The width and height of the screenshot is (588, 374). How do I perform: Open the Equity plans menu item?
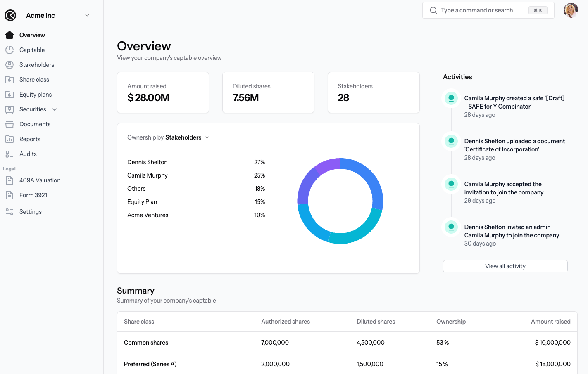pyautogui.click(x=36, y=95)
